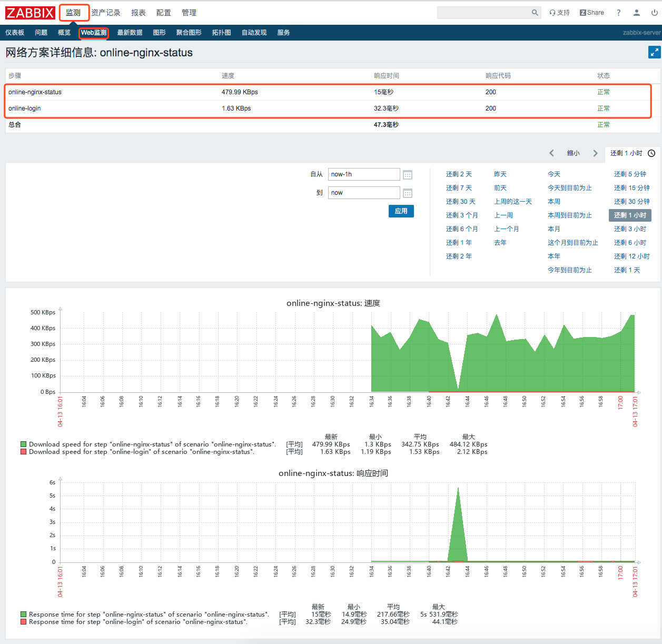The height and width of the screenshot is (644, 662).
Task: Click the 应用 button
Action: coord(401,211)
